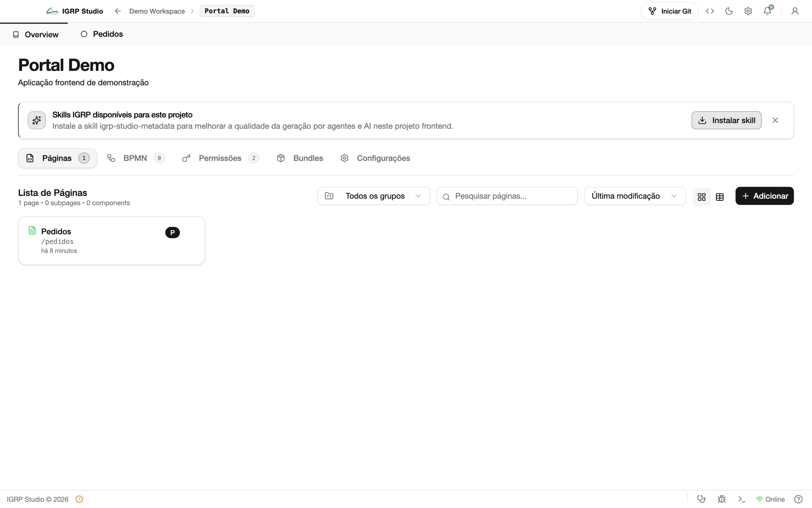Viewport: 812px width, 508px height.
Task: Open the Permissões tab
Action: click(x=220, y=158)
